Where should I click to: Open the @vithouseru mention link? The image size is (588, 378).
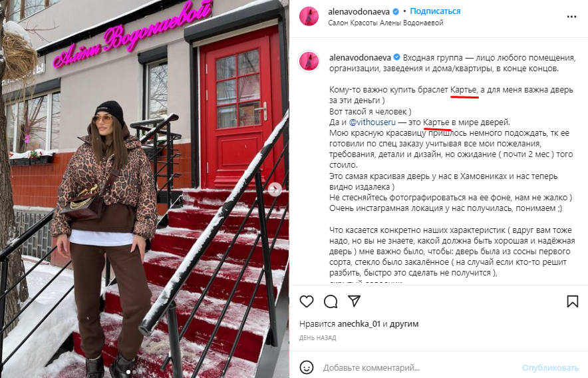[372, 122]
